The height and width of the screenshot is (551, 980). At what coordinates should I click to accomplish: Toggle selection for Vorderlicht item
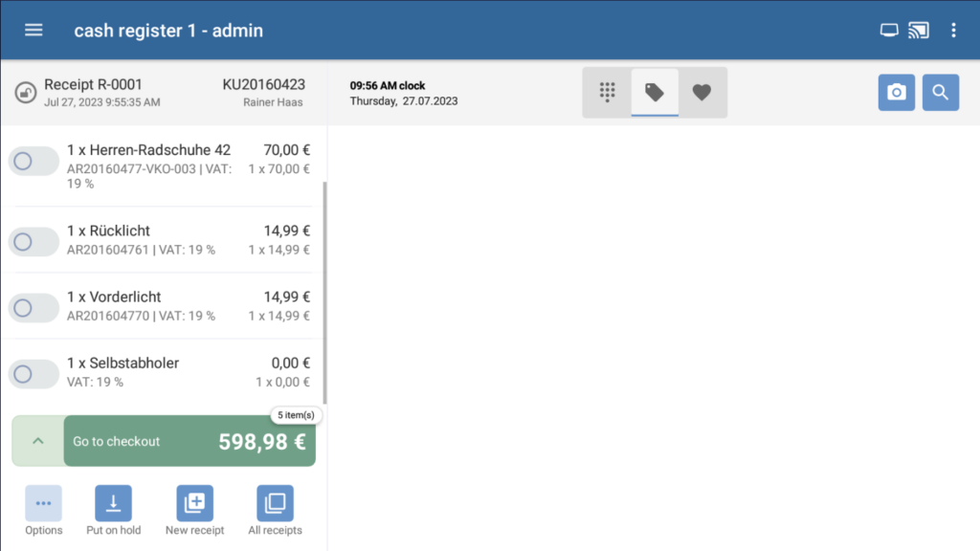33,308
